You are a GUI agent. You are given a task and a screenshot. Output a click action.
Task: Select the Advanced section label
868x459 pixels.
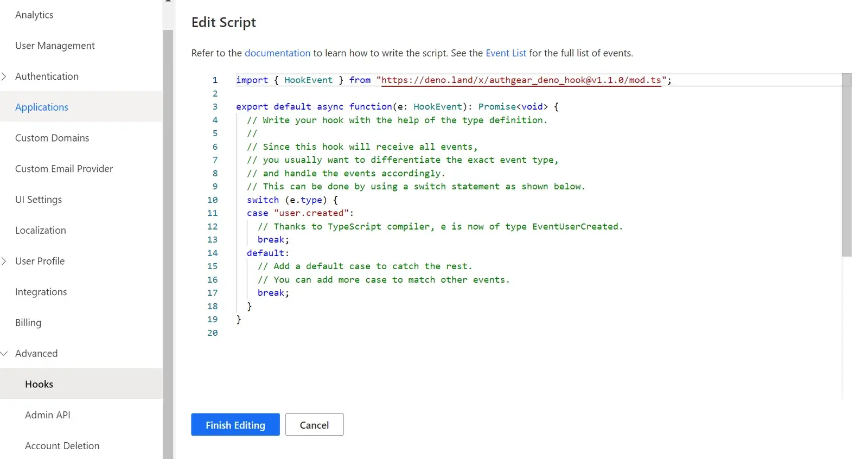tap(36, 353)
